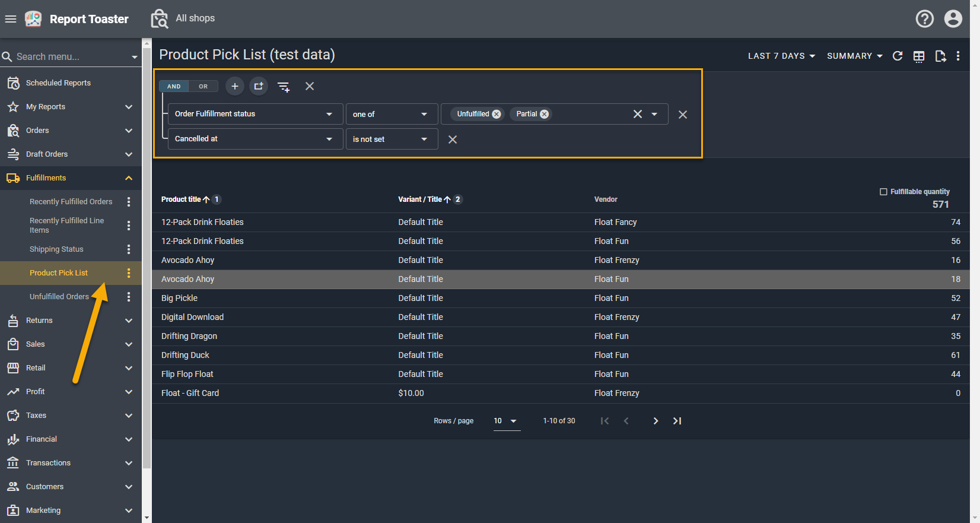The image size is (980, 523).
Task: Remove the Unfulfilled filter chip
Action: coord(497,114)
